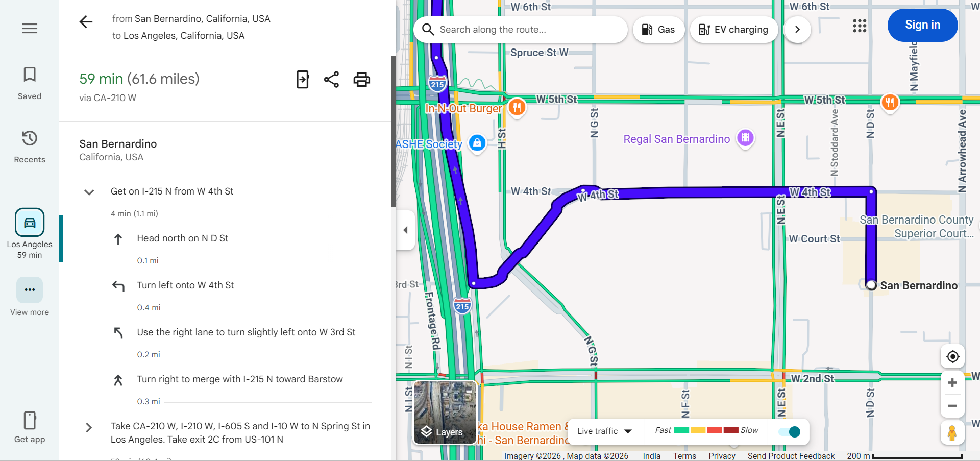Click the Search along the route field
The height and width of the screenshot is (461, 980).
(521, 29)
